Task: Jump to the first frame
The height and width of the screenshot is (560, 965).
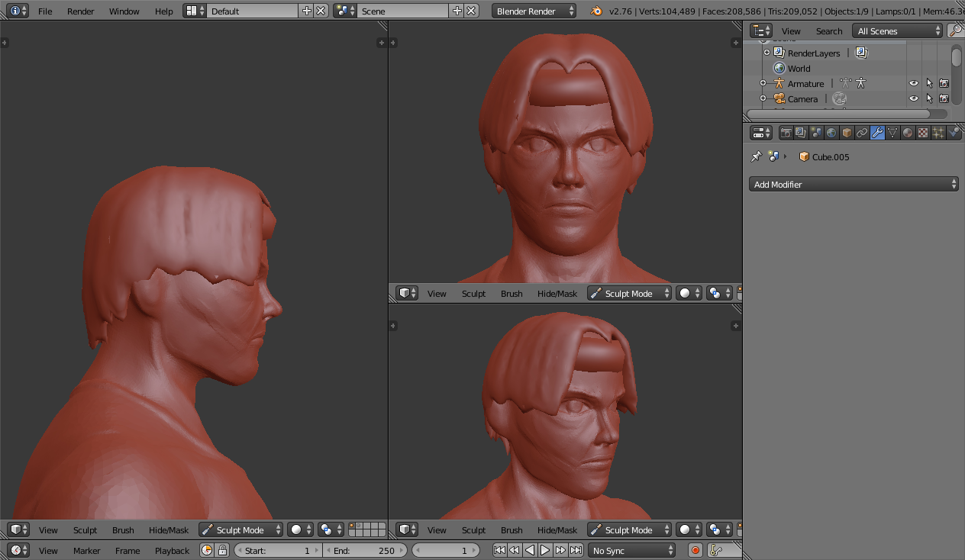Action: 499,550
